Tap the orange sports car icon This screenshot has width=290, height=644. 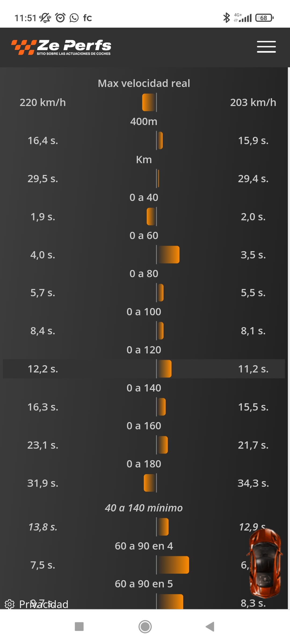265,563
